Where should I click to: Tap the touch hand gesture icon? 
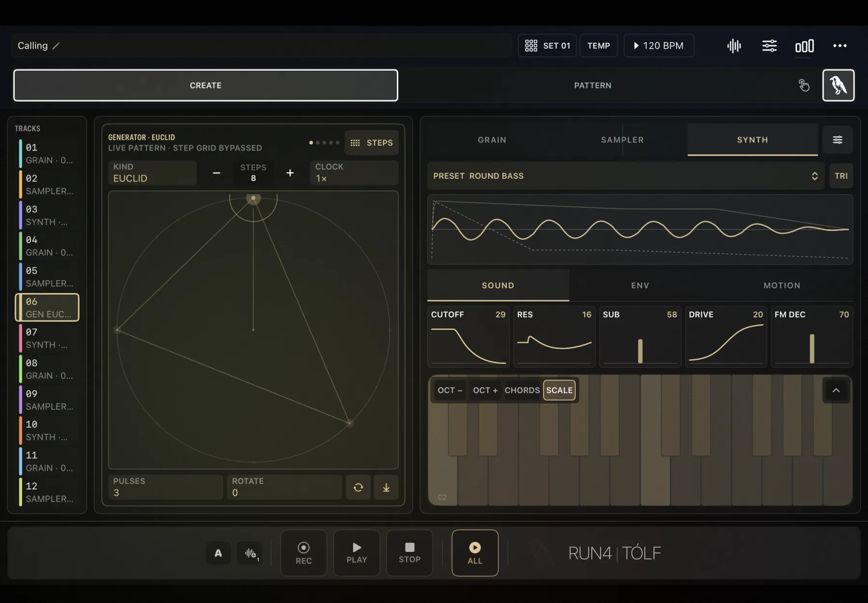(804, 85)
